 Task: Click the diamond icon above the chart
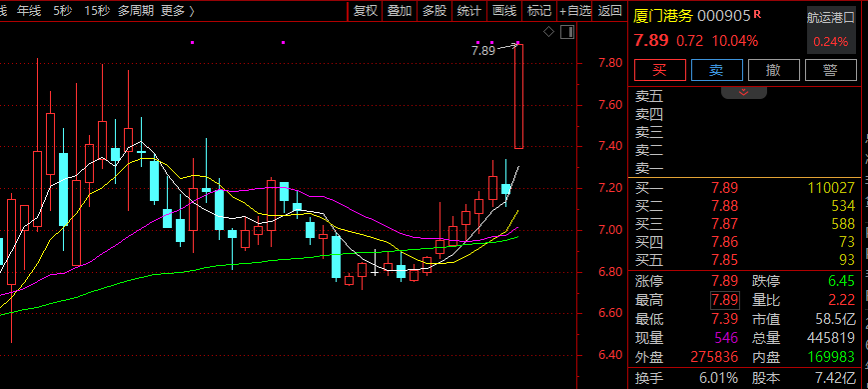[548, 32]
